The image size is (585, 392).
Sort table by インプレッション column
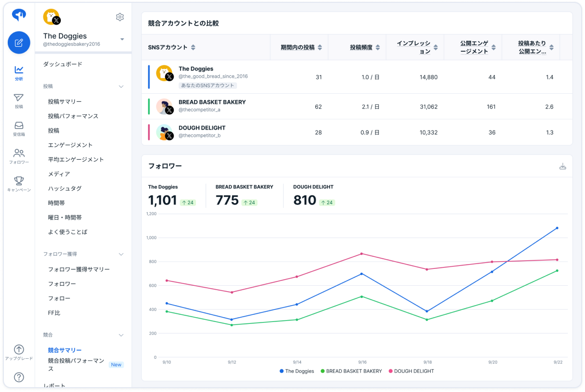pos(436,47)
